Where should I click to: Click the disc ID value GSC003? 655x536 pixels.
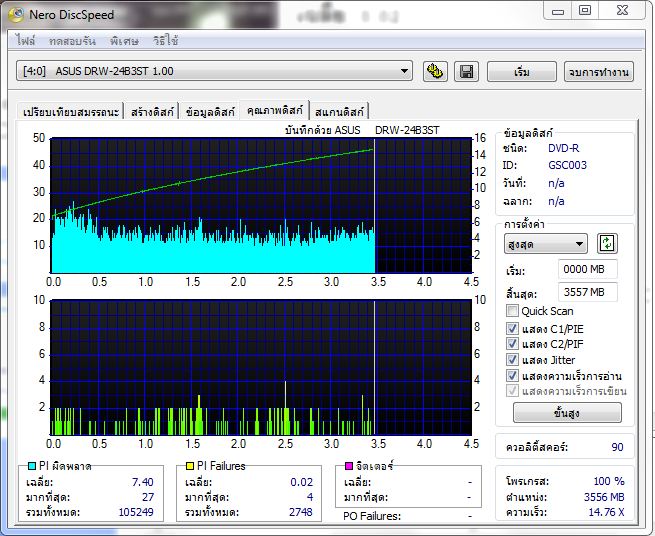click(567, 165)
